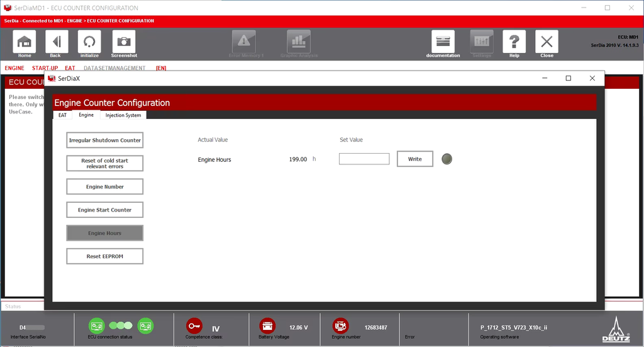Open the DATASETMANAGEMENT menu

click(114, 68)
